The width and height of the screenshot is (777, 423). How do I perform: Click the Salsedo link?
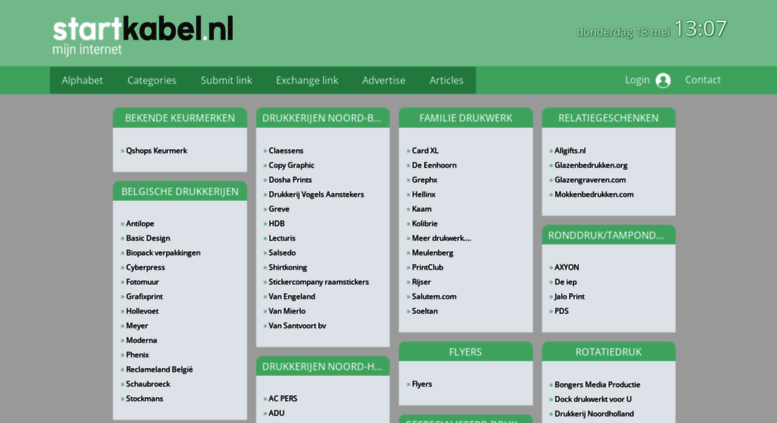pos(282,253)
